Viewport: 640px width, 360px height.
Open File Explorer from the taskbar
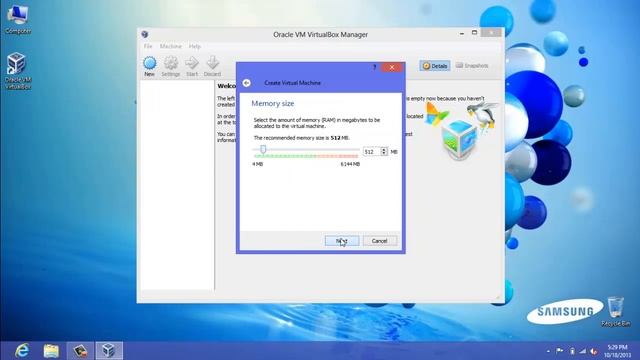(x=51, y=351)
